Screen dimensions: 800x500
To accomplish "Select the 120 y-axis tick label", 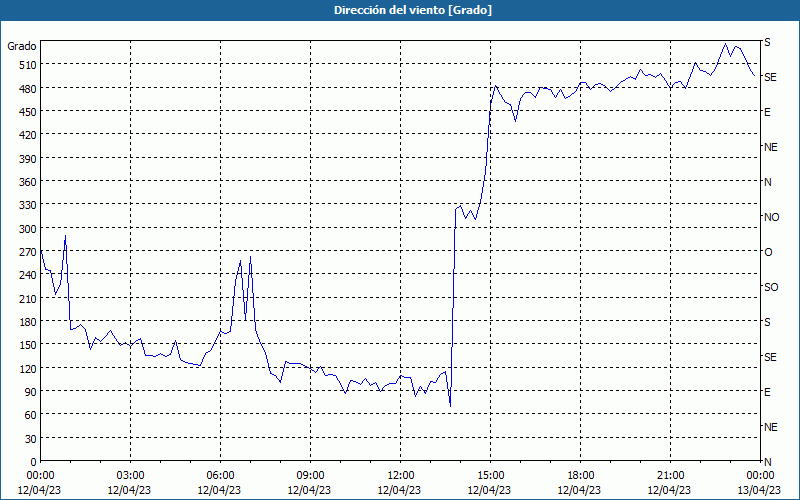I will click(x=29, y=369).
